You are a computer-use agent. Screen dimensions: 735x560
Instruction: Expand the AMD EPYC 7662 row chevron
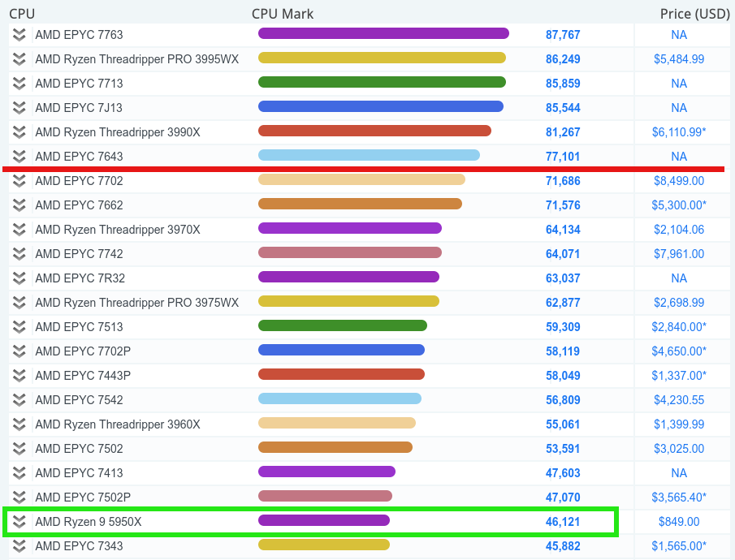pyautogui.click(x=19, y=205)
